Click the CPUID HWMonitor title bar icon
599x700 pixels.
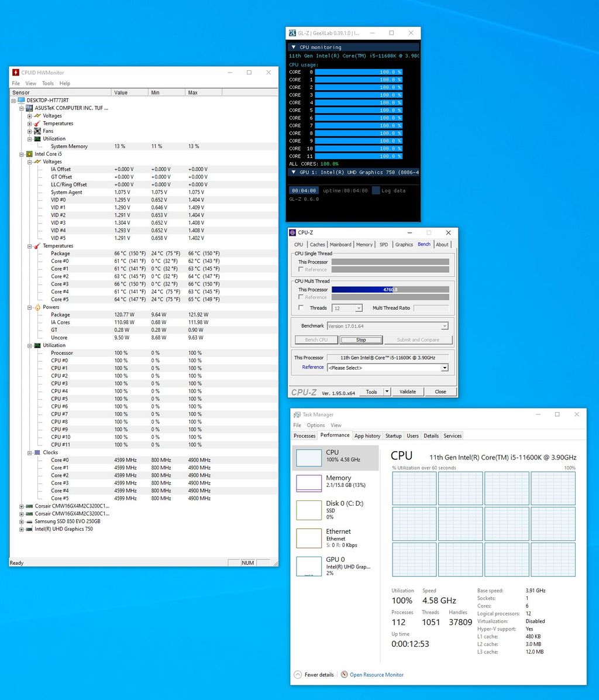click(x=16, y=73)
